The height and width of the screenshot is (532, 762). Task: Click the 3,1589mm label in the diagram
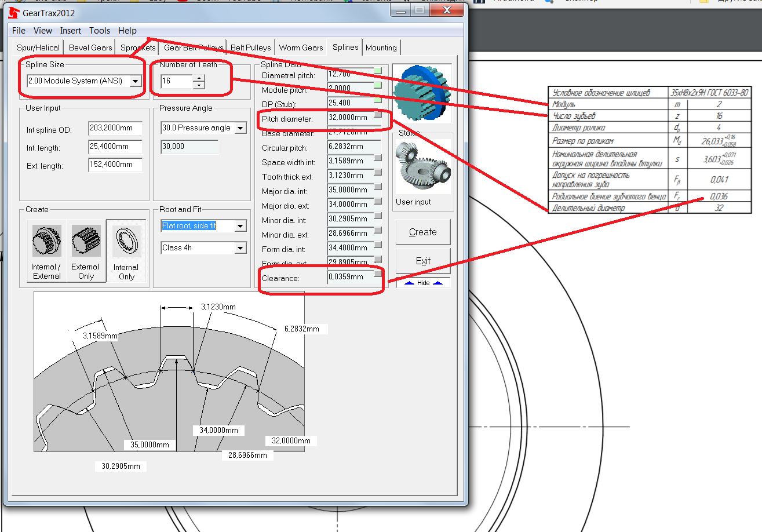(101, 336)
